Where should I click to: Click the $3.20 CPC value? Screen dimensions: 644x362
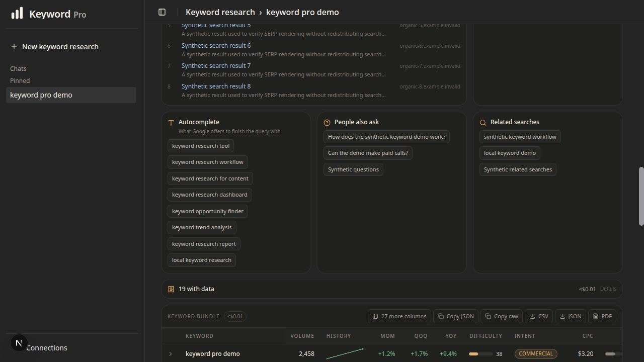pos(585,354)
